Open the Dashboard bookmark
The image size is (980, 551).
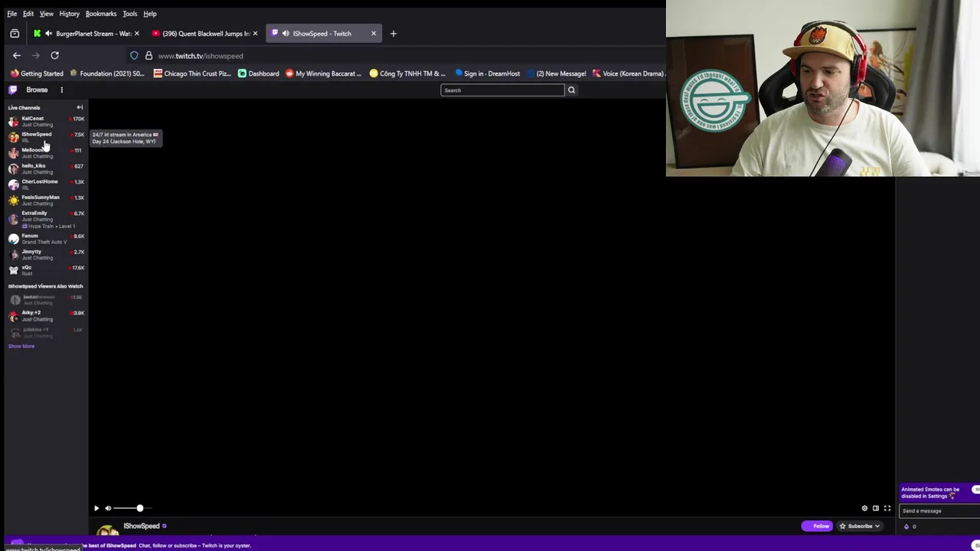click(259, 73)
